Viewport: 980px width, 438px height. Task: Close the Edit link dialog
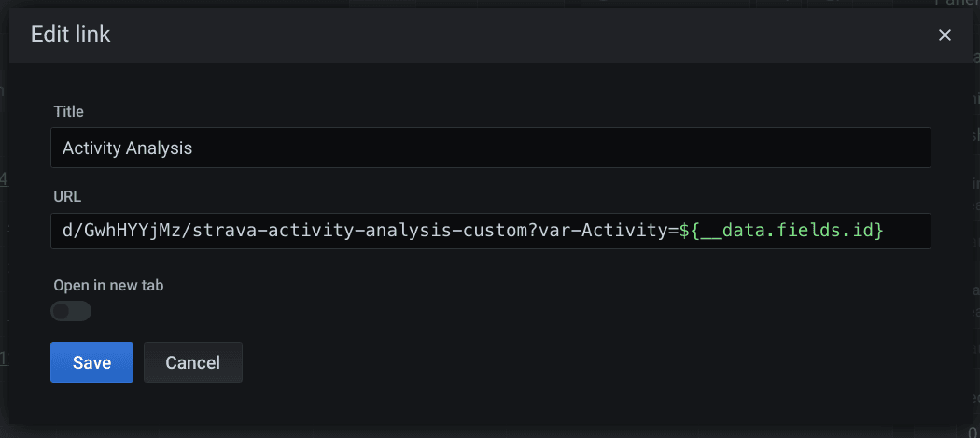(945, 35)
